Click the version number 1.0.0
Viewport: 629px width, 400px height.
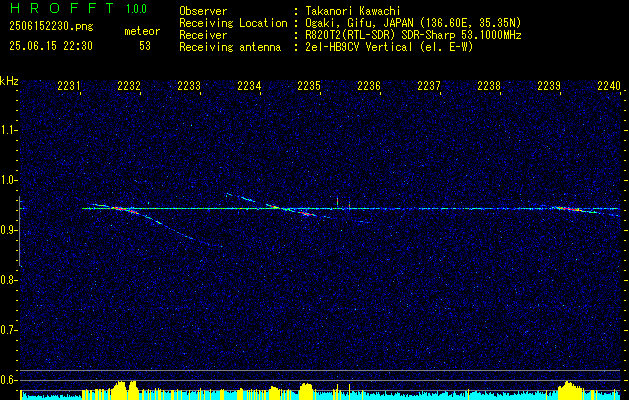pos(136,9)
